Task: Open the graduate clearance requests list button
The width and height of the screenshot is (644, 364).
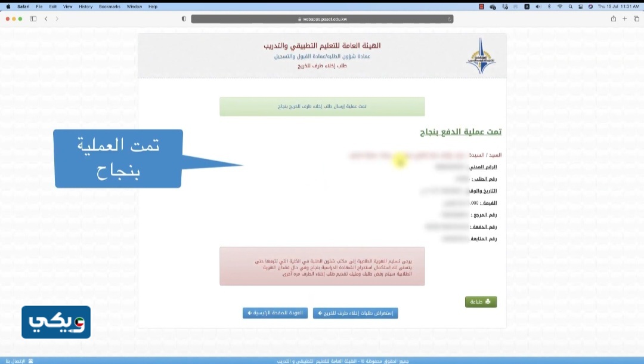Action: point(355,313)
